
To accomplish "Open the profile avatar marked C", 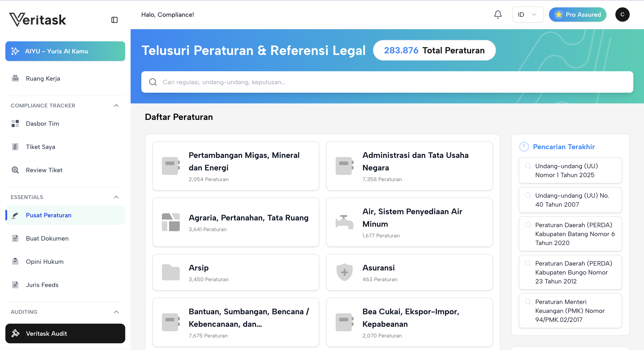I will click(623, 15).
